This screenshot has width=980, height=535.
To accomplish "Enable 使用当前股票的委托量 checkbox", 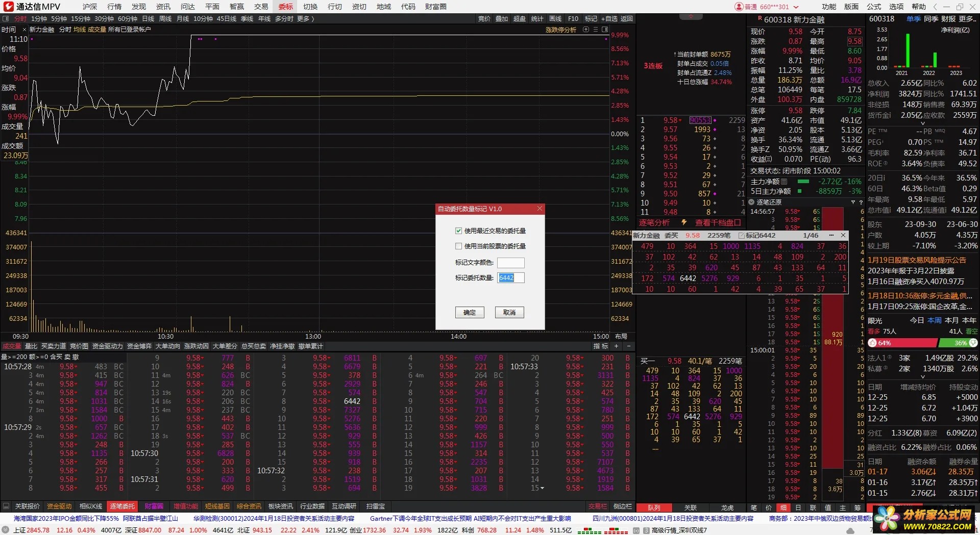I will pos(458,246).
